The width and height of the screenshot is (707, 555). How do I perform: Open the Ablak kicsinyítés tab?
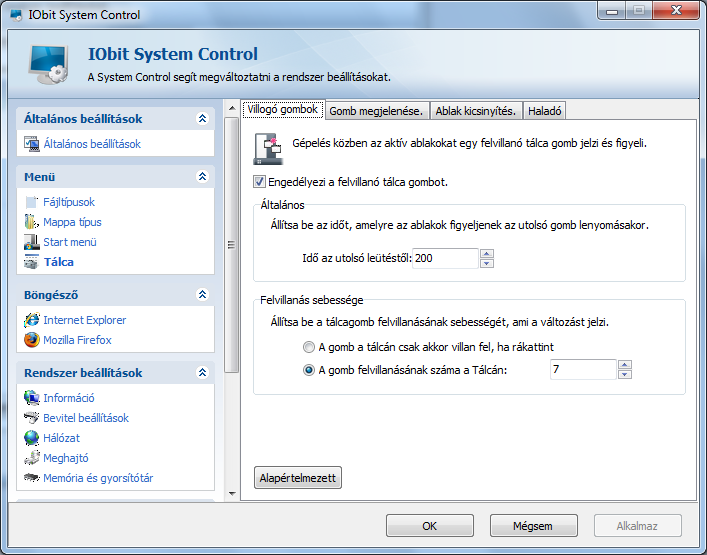(476, 111)
